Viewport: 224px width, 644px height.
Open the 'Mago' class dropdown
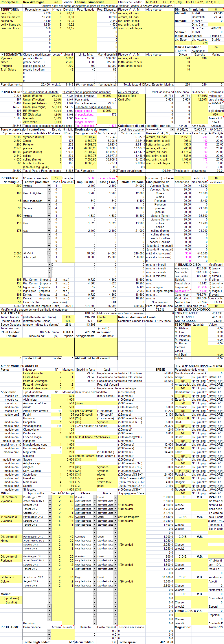click(95, 577)
